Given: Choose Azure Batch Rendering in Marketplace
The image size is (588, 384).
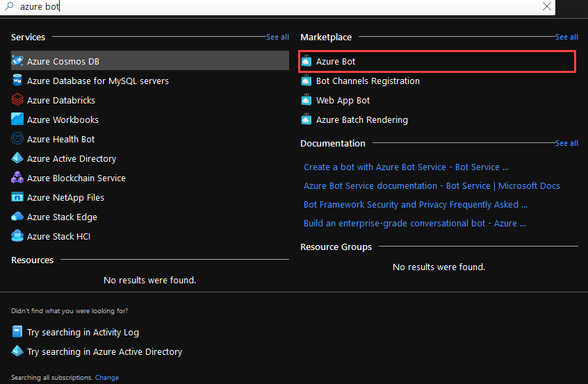Looking at the screenshot, I should coord(362,120).
